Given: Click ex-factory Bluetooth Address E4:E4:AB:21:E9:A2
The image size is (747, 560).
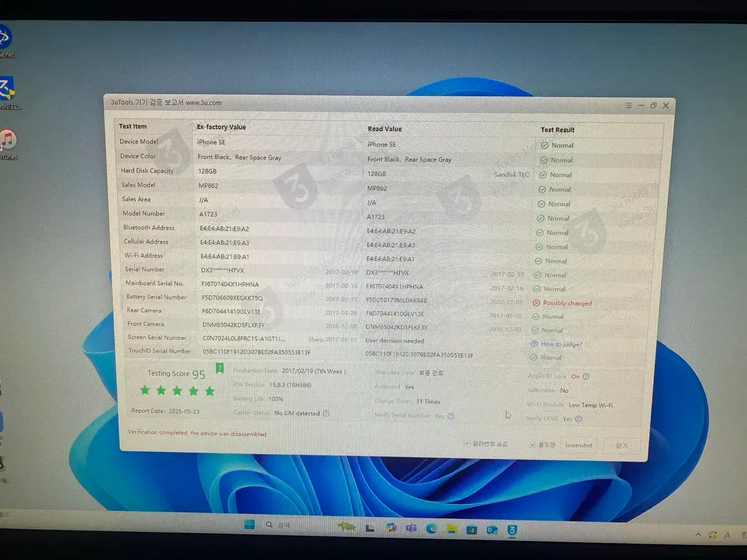Looking at the screenshot, I should tap(225, 228).
